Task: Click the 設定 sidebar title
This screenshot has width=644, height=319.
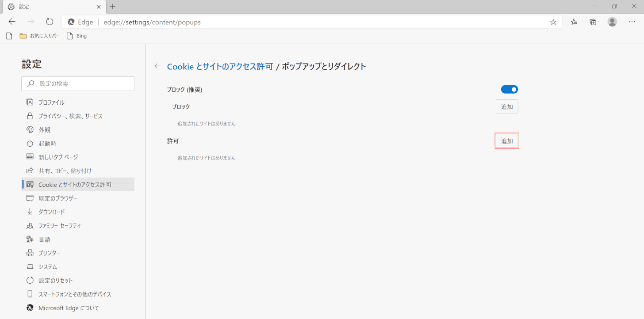Action: click(x=32, y=64)
